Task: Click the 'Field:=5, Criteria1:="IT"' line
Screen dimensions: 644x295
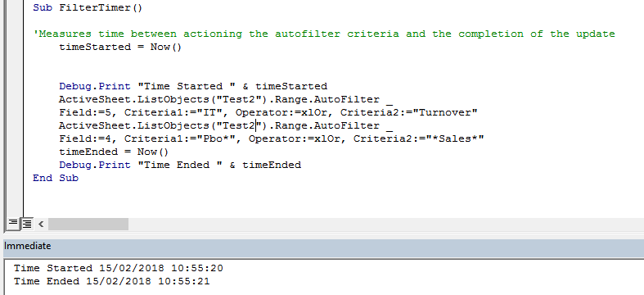Action: [x=268, y=112]
